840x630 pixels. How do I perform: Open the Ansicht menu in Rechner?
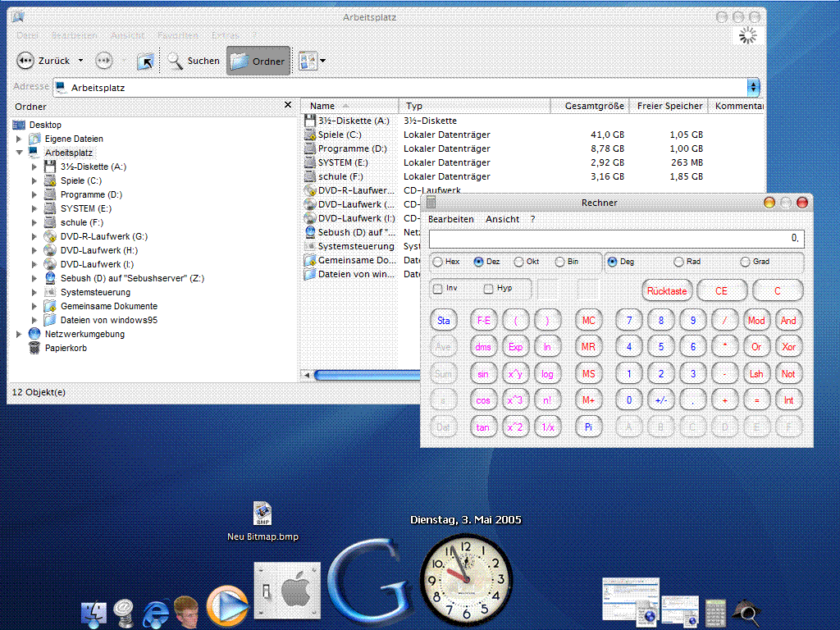[x=502, y=220]
